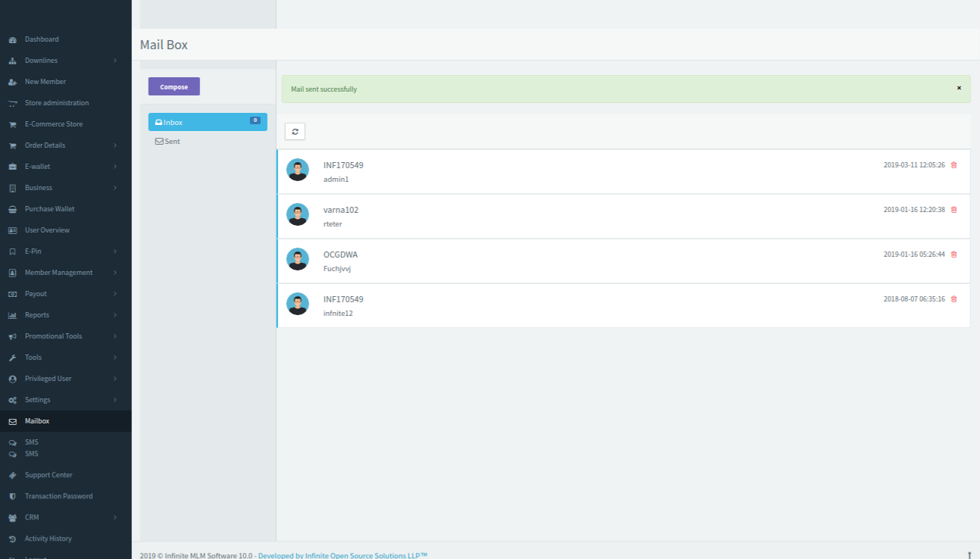Click the avatar of the varna102 mail
Screen dimensions: 980x559
(x=298, y=214)
